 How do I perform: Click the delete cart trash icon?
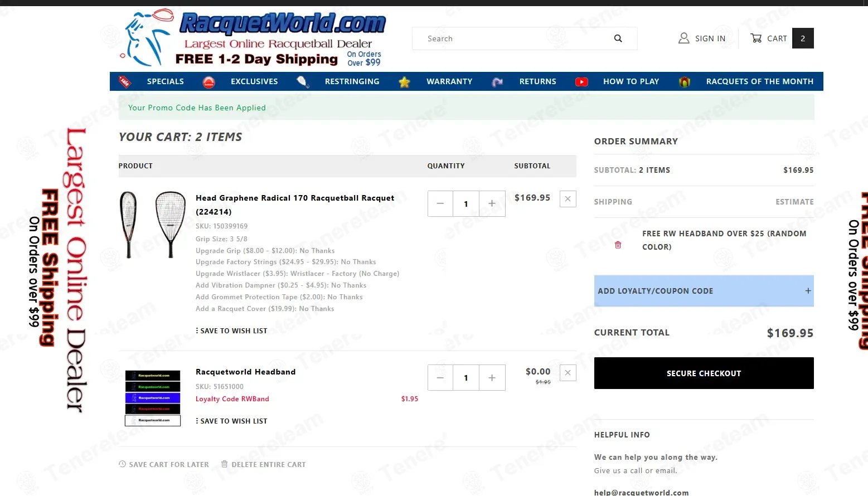tap(225, 464)
